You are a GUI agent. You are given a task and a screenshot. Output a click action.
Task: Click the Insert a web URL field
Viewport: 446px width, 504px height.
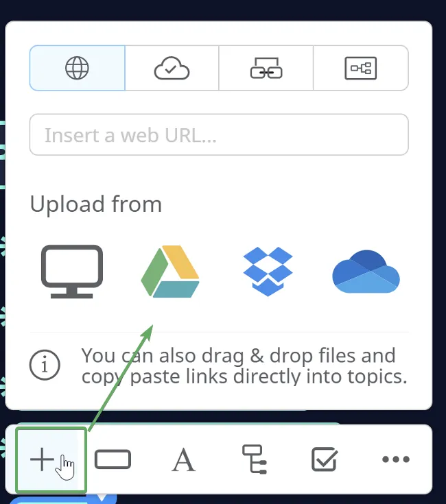pyautogui.click(x=219, y=134)
